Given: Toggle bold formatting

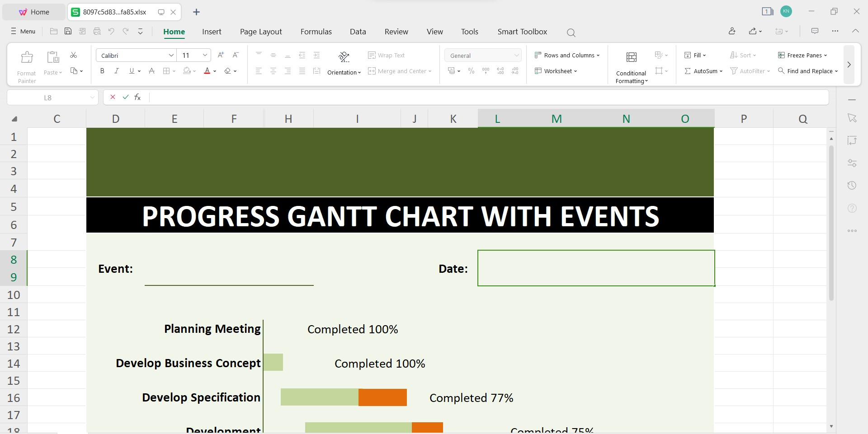Looking at the screenshot, I should point(102,71).
